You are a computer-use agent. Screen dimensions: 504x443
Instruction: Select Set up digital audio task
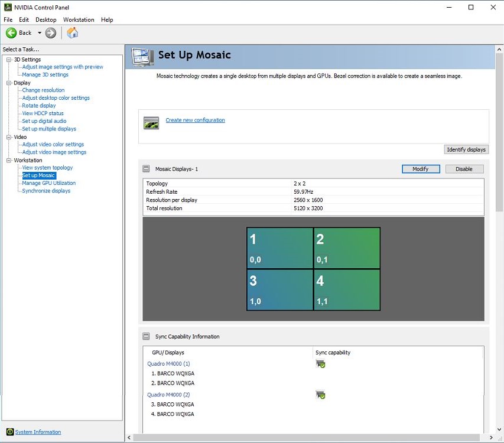click(x=44, y=121)
